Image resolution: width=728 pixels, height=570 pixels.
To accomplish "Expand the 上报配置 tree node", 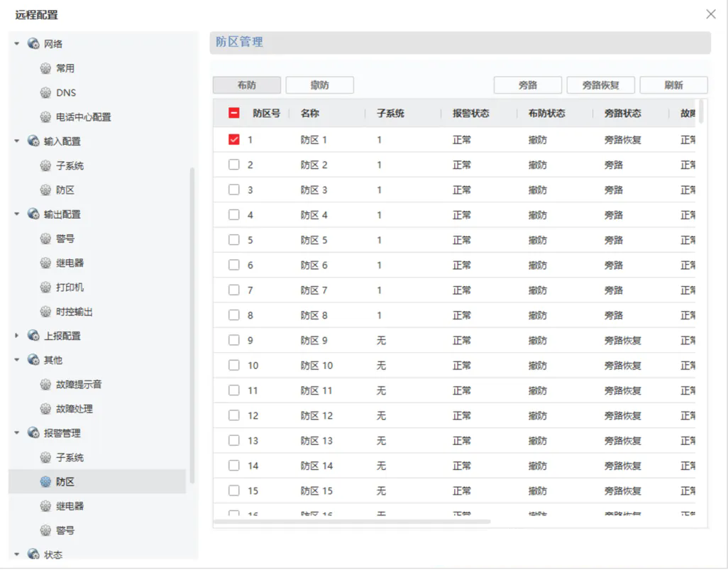I will [x=17, y=336].
